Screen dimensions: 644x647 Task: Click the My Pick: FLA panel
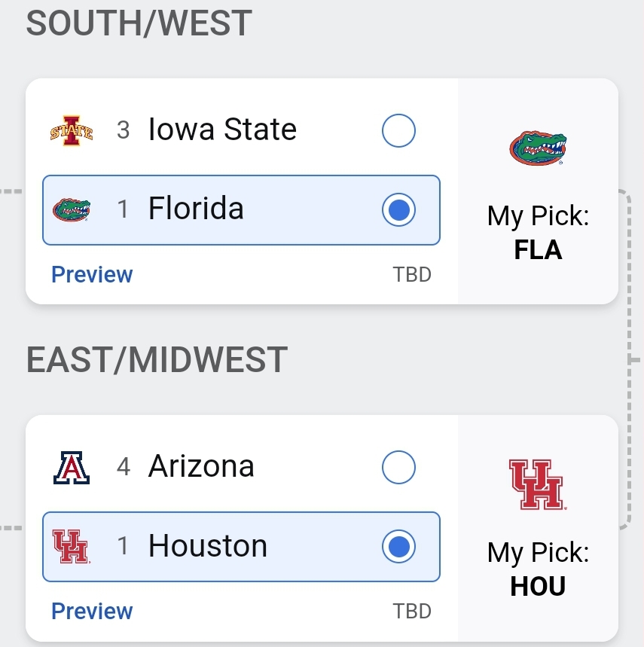538,191
